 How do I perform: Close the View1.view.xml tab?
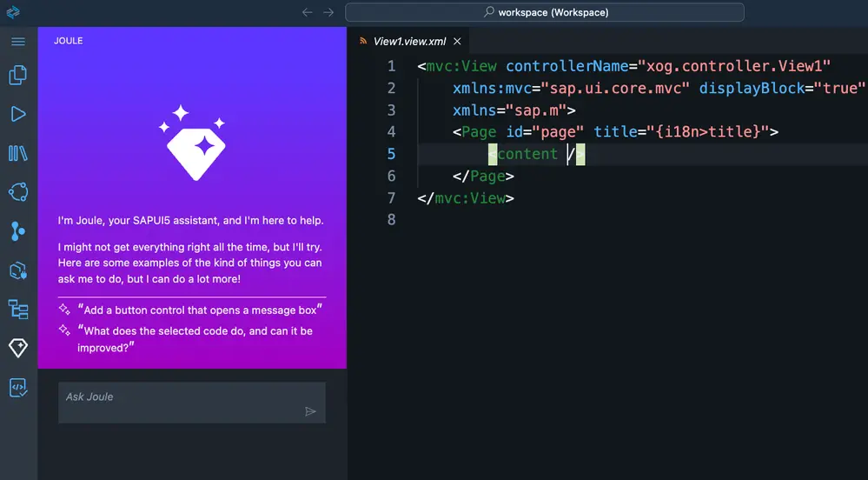click(x=457, y=41)
